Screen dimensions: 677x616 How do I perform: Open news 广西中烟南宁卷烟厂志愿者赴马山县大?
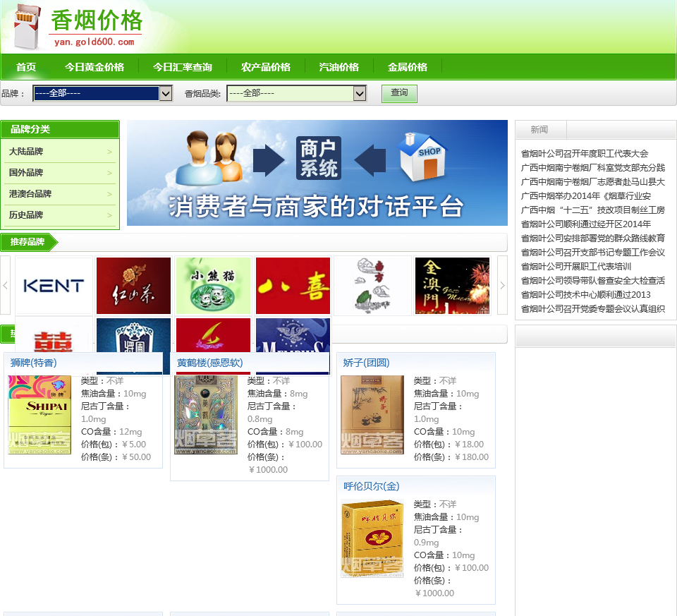click(x=593, y=182)
